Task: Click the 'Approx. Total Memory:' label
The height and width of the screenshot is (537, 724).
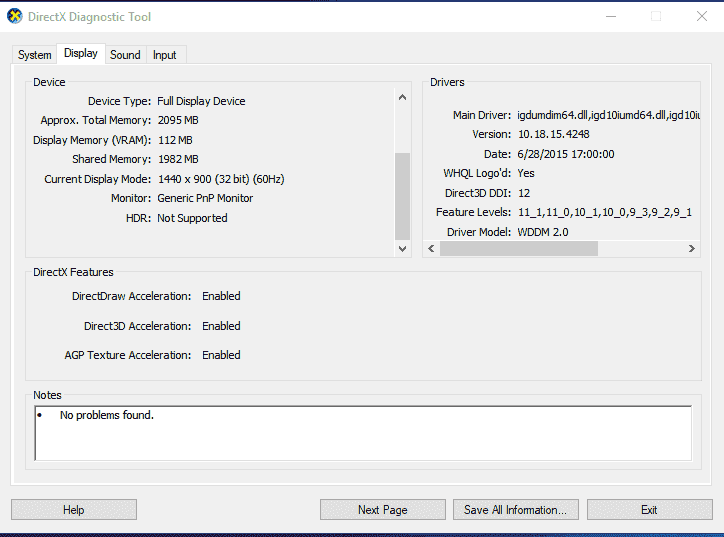Action: coord(96,121)
